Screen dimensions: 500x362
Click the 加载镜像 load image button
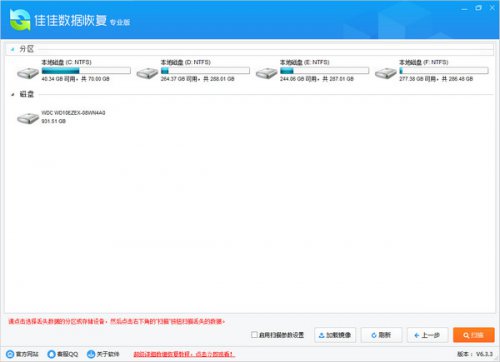[x=335, y=335]
